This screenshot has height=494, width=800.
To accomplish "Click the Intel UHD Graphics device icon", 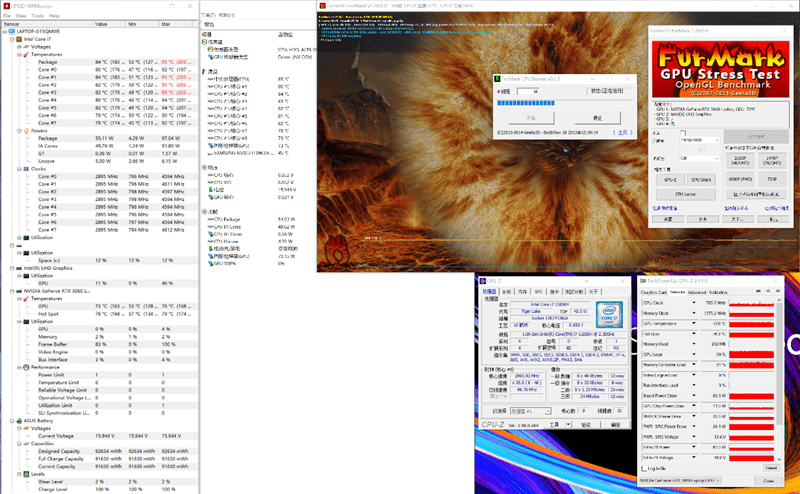I will tap(19, 268).
